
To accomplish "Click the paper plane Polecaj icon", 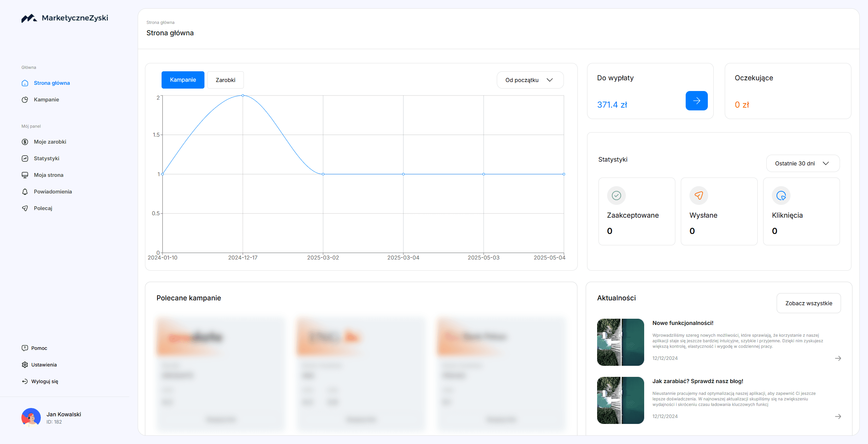I will click(25, 208).
